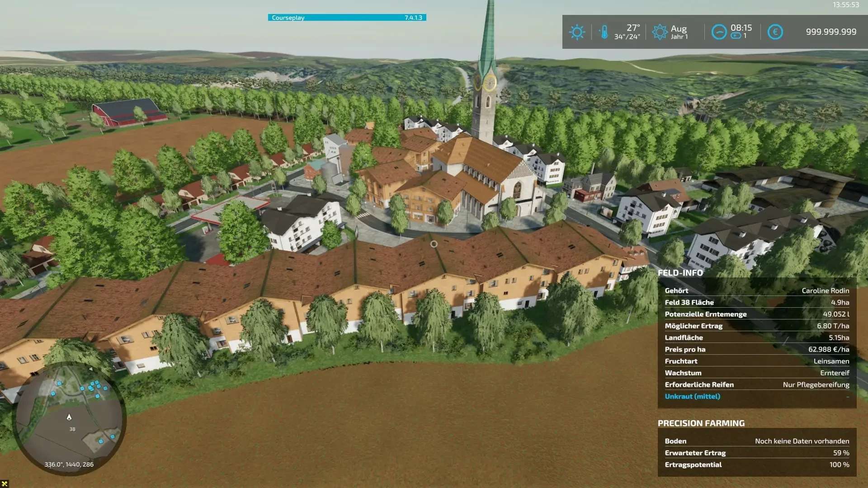Click the PRECISION FARMING panel header
868x488 pixels.
click(701, 423)
